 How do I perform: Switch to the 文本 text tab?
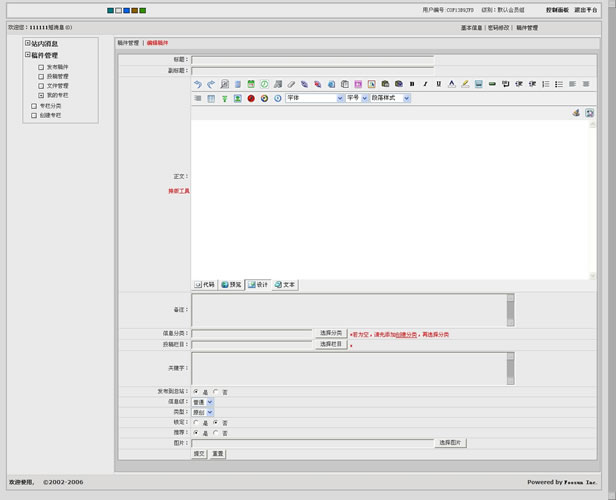pyautogui.click(x=285, y=285)
